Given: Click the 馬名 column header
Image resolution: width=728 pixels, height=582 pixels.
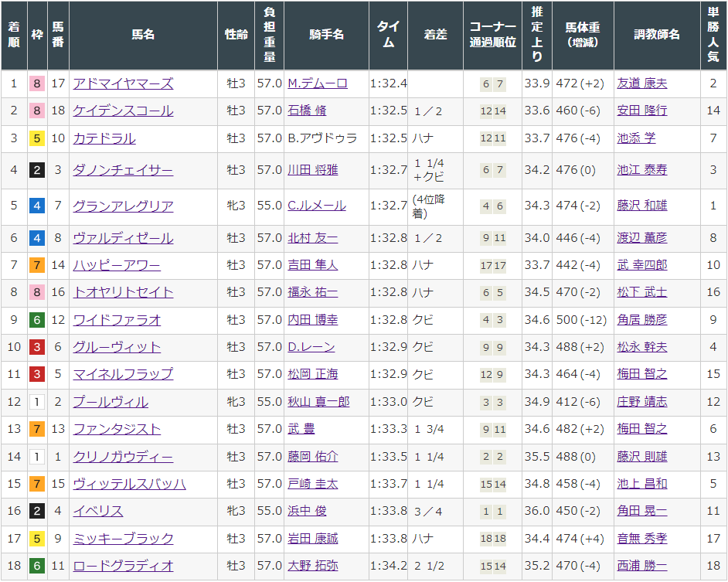Looking at the screenshot, I should [143, 35].
